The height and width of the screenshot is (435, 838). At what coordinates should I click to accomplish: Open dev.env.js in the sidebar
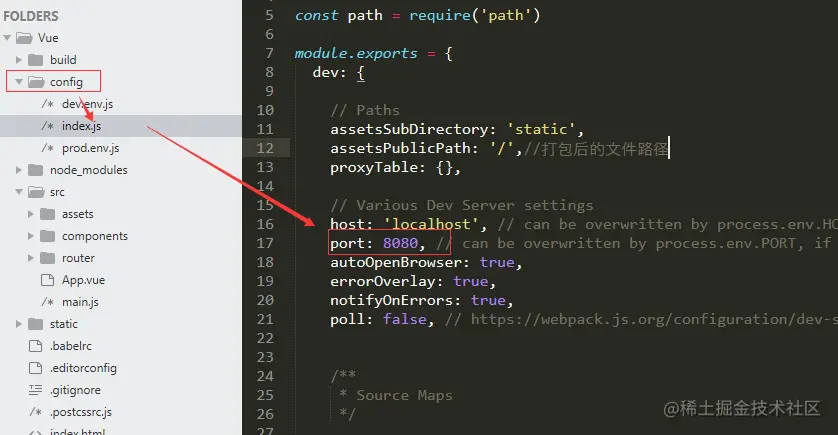(x=87, y=104)
